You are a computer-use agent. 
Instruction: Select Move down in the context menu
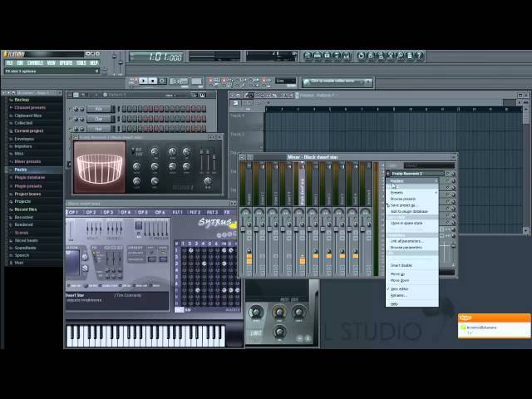click(412, 281)
